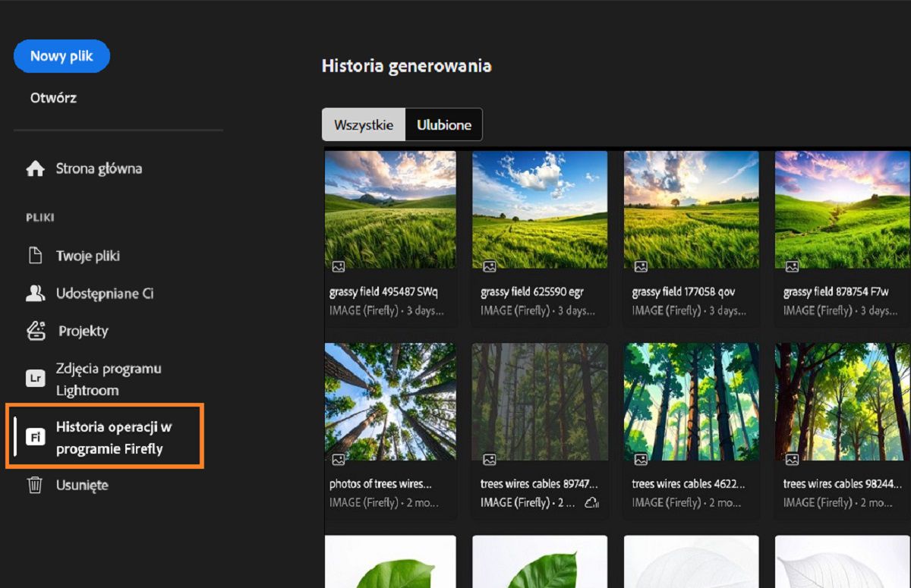Screen dimensions: 911x588
Task: Click image-type icon on grassy field 878754
Action: coord(792,266)
